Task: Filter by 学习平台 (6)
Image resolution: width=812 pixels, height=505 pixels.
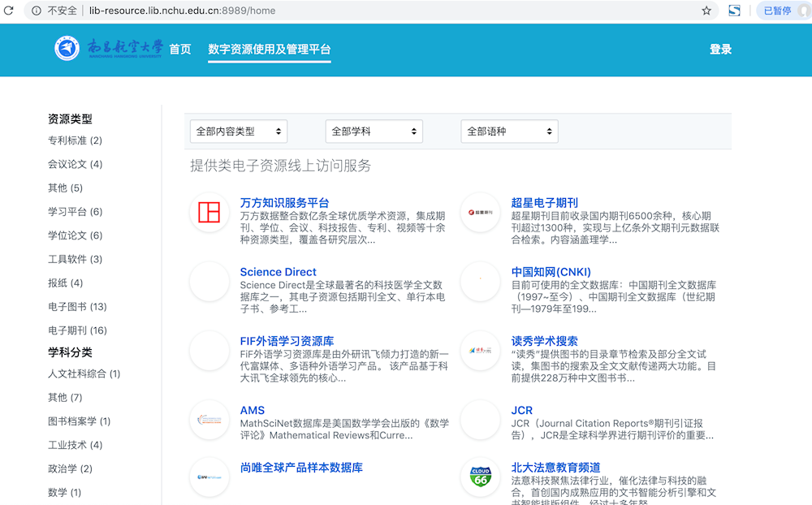Action: click(x=75, y=212)
